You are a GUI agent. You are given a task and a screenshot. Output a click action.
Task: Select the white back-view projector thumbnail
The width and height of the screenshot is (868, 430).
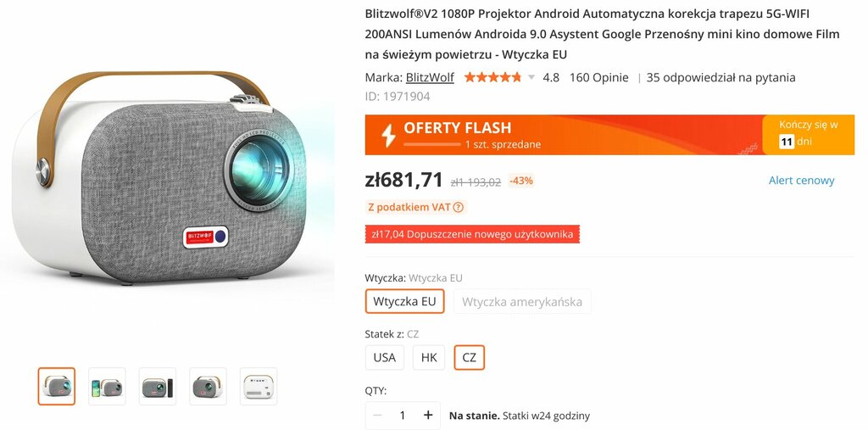[x=259, y=386]
